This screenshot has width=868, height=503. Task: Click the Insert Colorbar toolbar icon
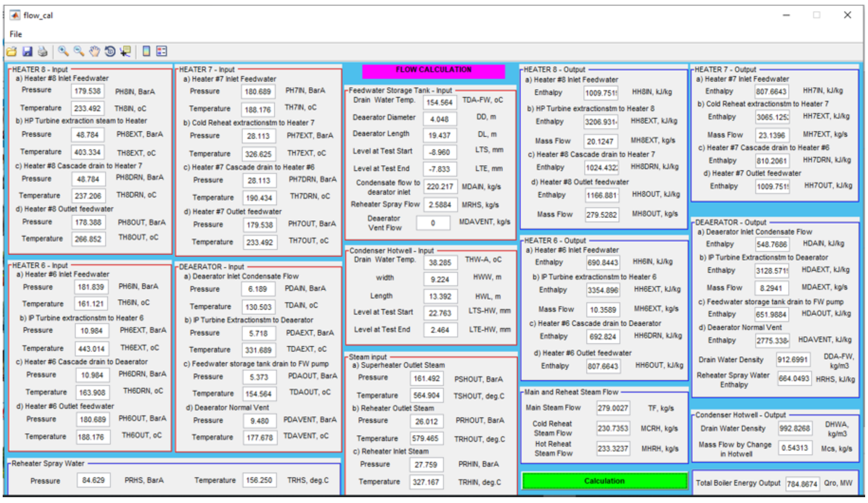[x=146, y=51]
